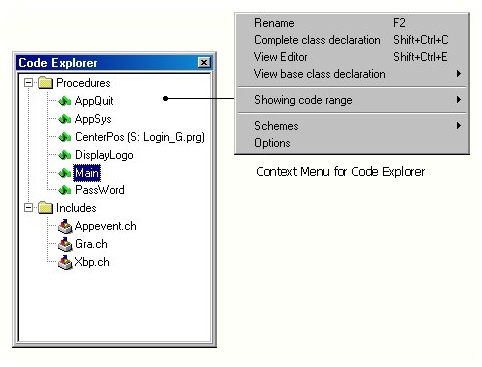This screenshot has height=367, width=482.
Task: Click the DisplayLogo procedure icon
Action: click(x=65, y=155)
